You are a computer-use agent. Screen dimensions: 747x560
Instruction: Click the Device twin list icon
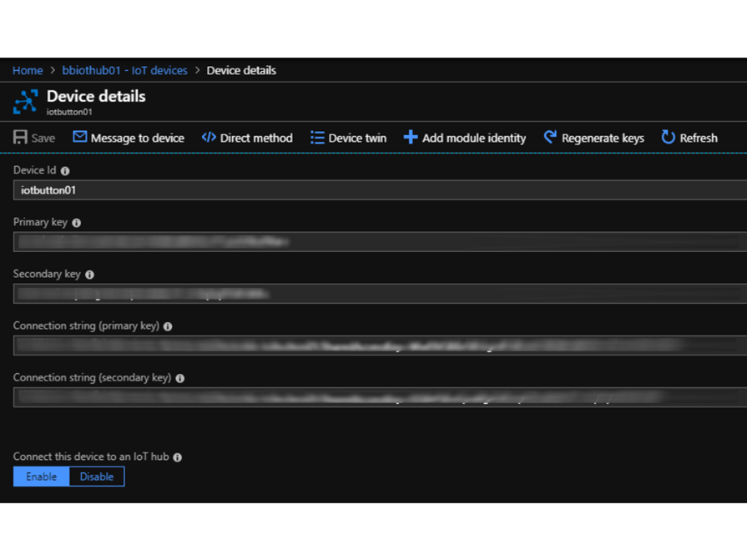click(317, 138)
